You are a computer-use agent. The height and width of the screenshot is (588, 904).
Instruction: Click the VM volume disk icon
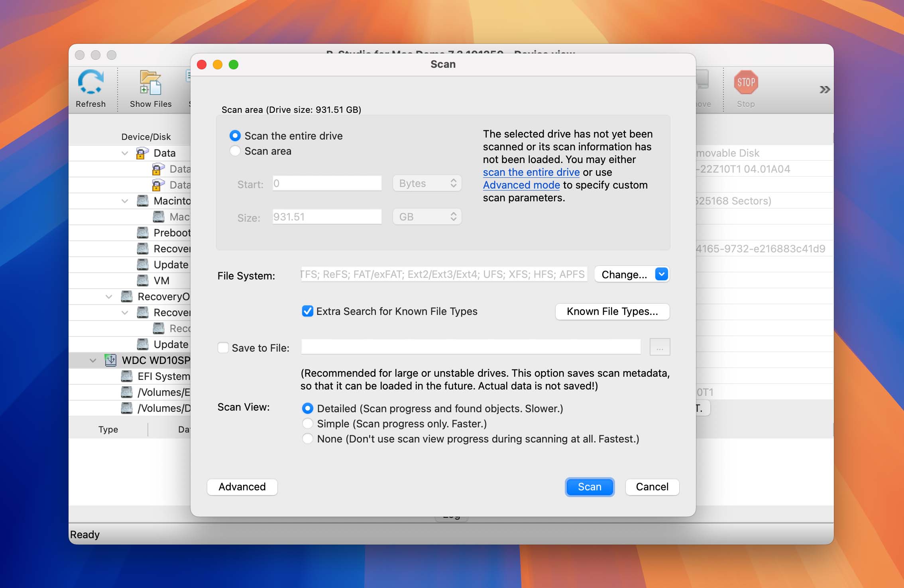click(143, 280)
